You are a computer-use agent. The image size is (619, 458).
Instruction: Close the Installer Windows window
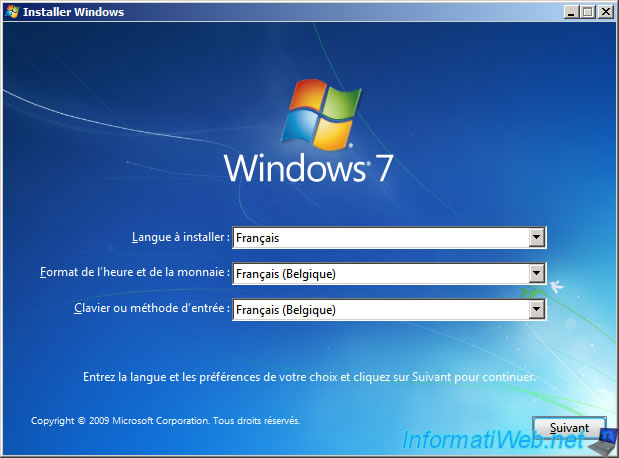click(605, 12)
